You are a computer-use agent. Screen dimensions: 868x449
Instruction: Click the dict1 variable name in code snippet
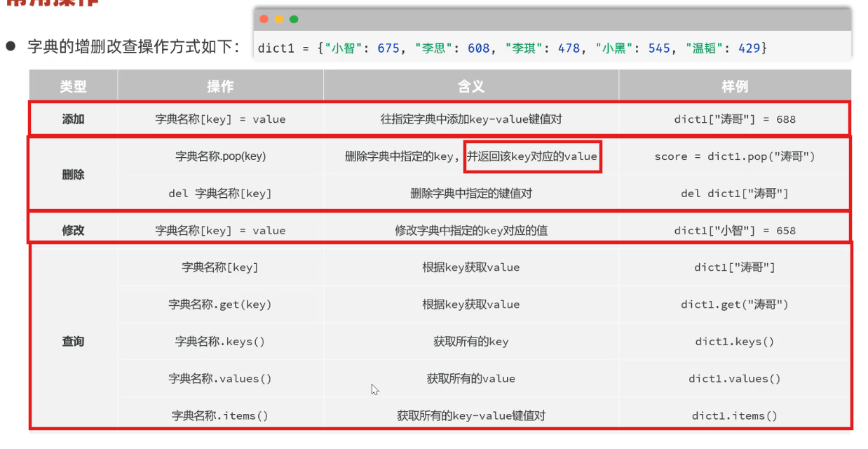pos(277,48)
